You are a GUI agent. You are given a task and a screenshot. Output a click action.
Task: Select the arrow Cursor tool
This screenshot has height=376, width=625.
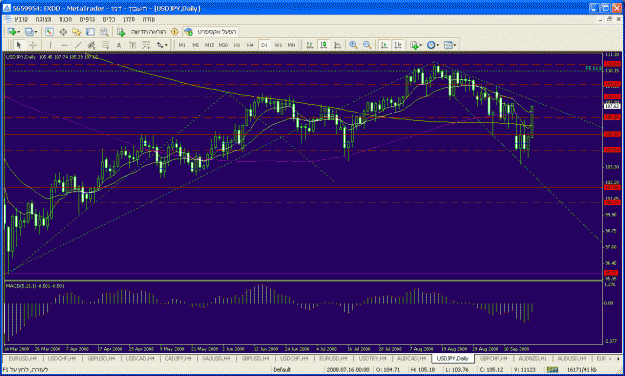click(19, 45)
